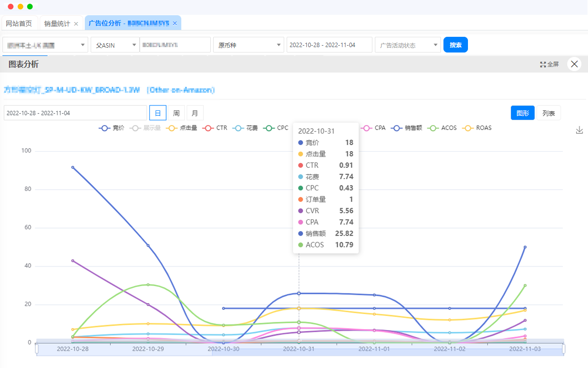This screenshot has width=588, height=368.
Task: Open the 原币种 currency dropdown
Action: (248, 45)
